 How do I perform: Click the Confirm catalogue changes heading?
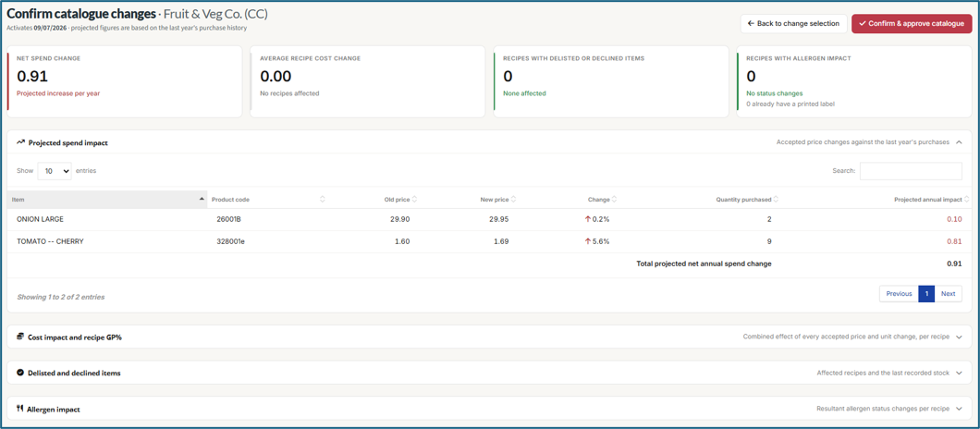pyautogui.click(x=80, y=13)
